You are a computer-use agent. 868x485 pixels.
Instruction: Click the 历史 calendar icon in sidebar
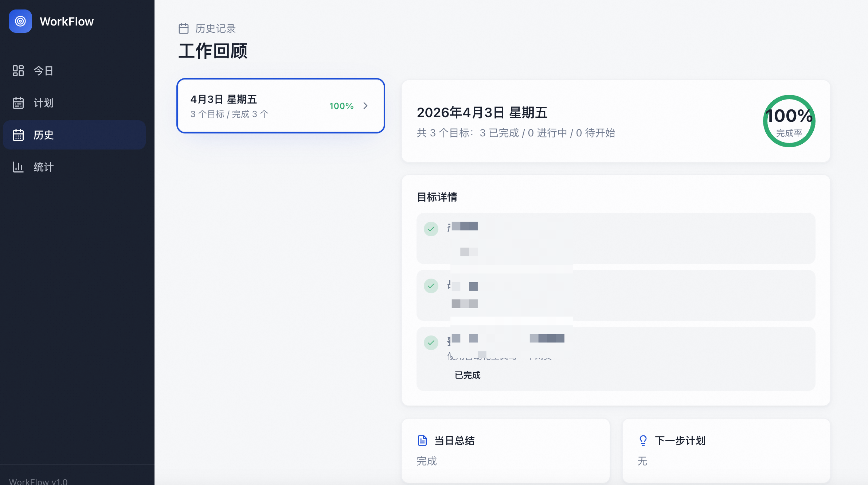(18, 135)
